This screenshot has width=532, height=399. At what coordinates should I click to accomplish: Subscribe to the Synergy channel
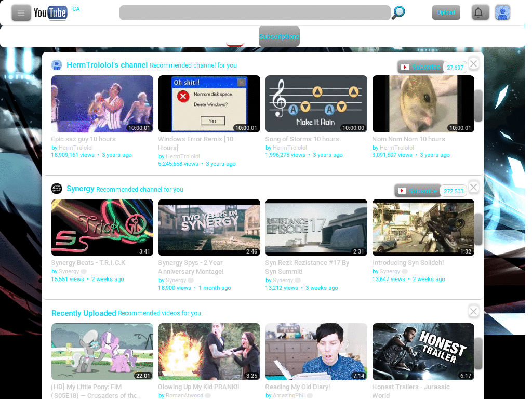click(x=422, y=191)
